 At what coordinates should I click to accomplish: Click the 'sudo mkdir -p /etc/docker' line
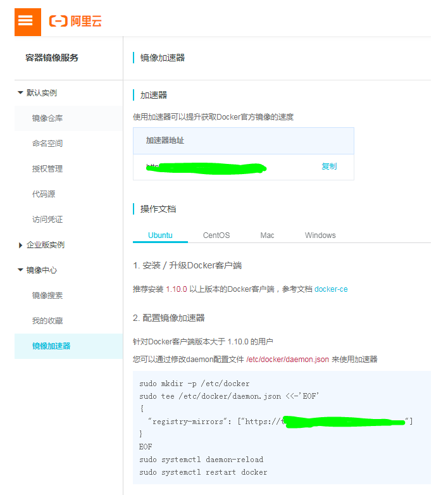[x=194, y=384]
